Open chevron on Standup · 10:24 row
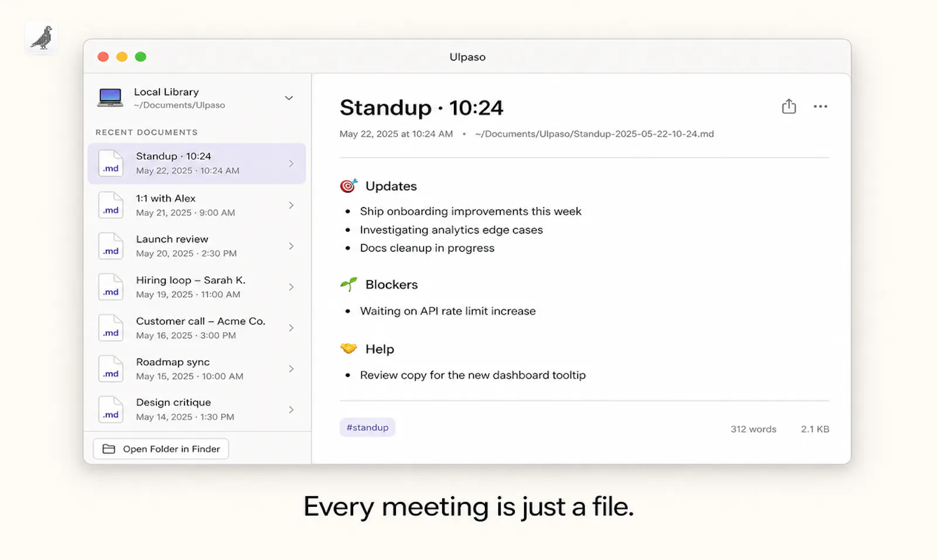 (291, 164)
